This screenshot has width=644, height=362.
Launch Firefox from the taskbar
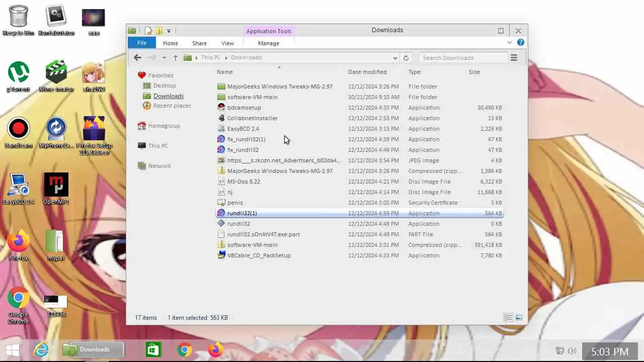(216, 349)
